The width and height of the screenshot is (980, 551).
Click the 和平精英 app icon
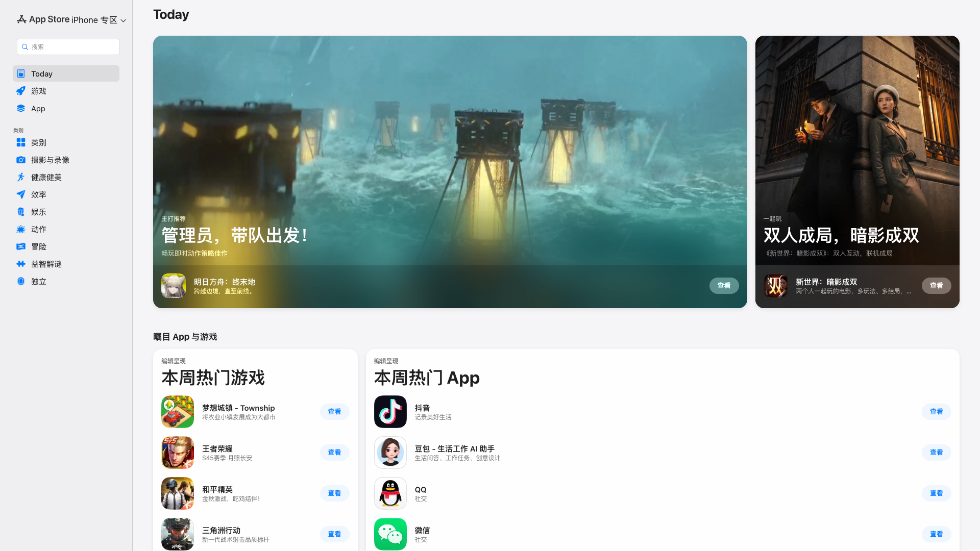[178, 494]
